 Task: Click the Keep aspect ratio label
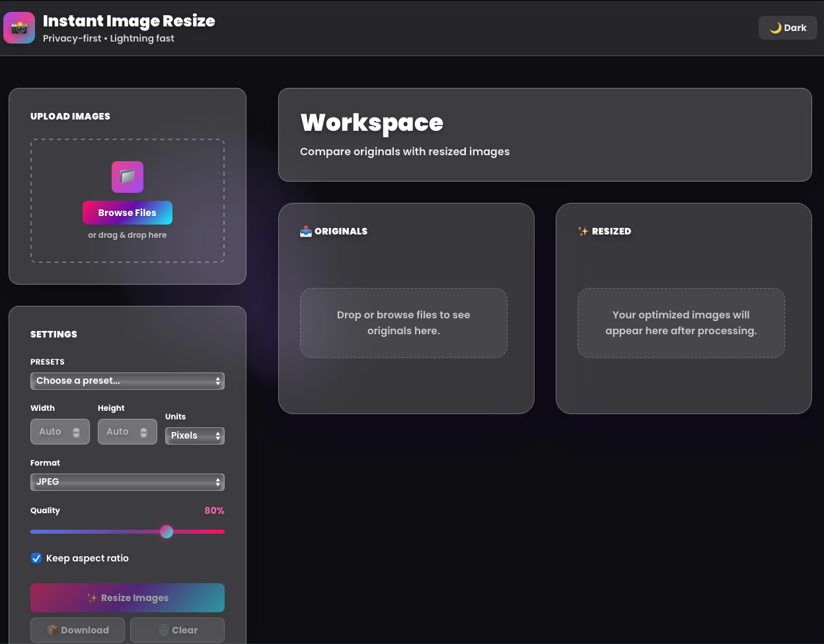87,558
